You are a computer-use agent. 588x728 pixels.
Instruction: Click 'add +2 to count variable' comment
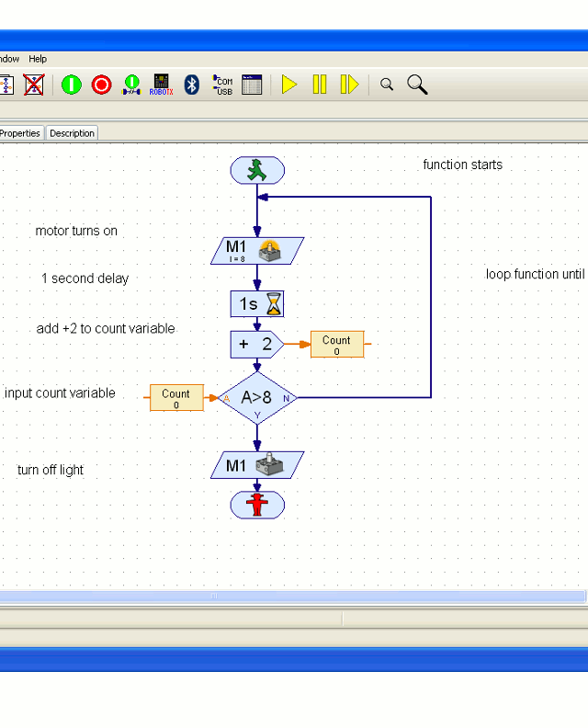(x=106, y=329)
